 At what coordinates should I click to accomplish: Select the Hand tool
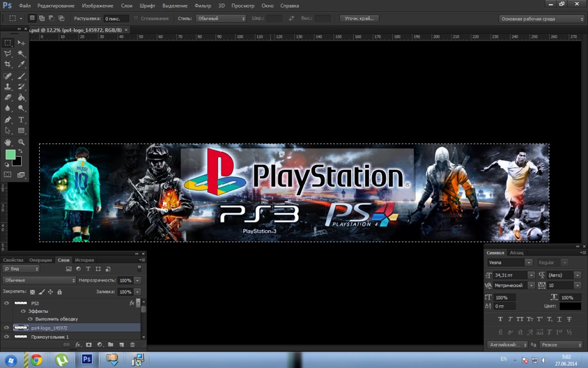pos(7,143)
